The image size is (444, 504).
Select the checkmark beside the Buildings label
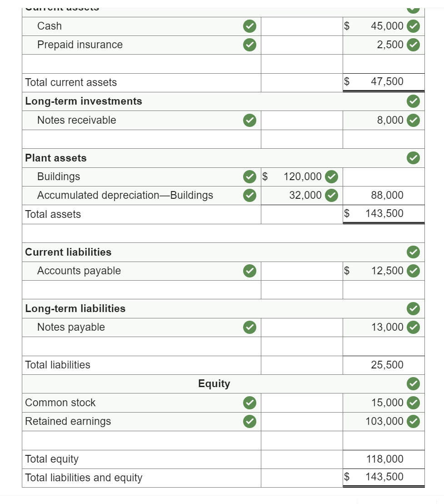click(x=249, y=176)
